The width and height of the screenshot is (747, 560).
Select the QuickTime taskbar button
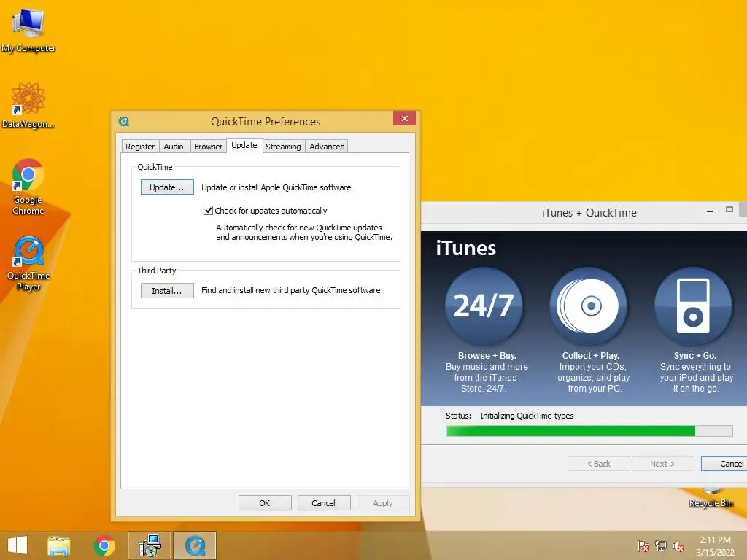(x=195, y=545)
